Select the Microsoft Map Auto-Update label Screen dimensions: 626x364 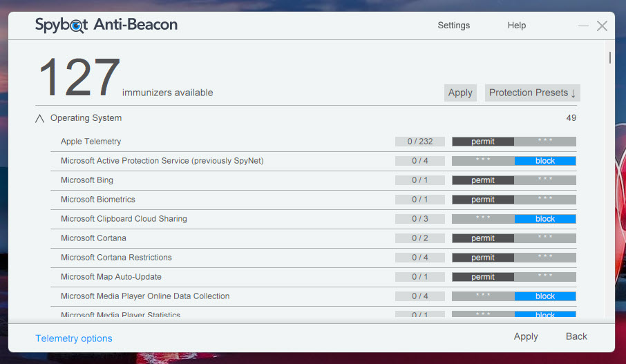coord(111,277)
